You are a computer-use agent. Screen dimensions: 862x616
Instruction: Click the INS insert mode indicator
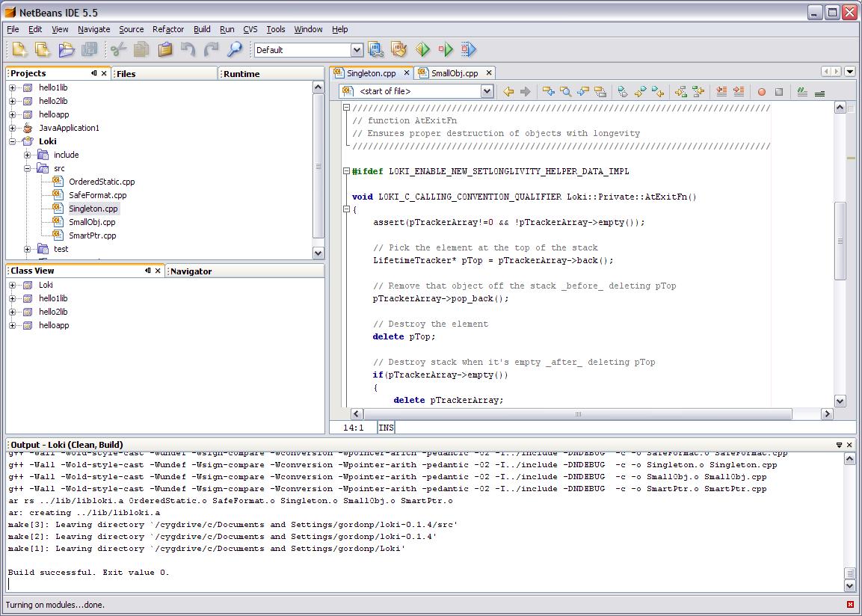[x=386, y=428]
